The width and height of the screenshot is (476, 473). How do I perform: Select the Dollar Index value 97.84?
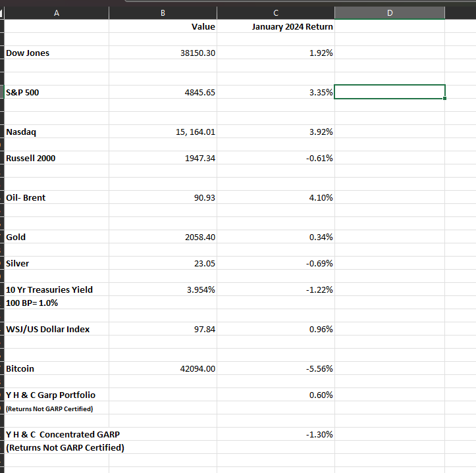pos(163,329)
